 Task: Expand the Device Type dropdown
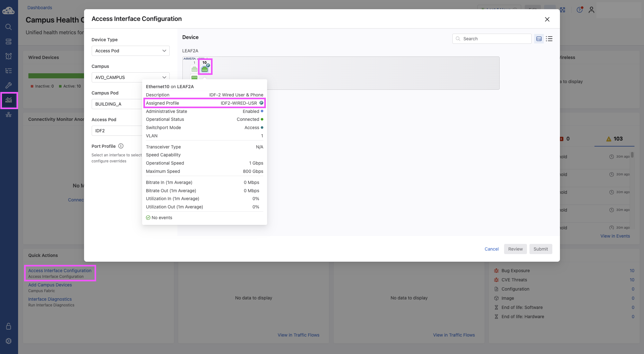(130, 51)
